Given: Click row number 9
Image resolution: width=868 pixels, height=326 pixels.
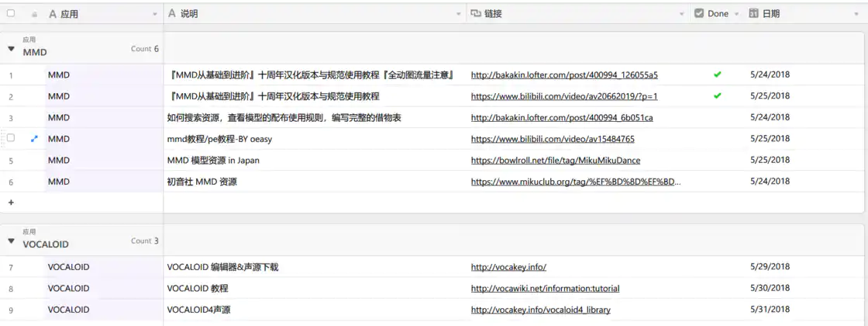Looking at the screenshot, I should click(x=11, y=310).
